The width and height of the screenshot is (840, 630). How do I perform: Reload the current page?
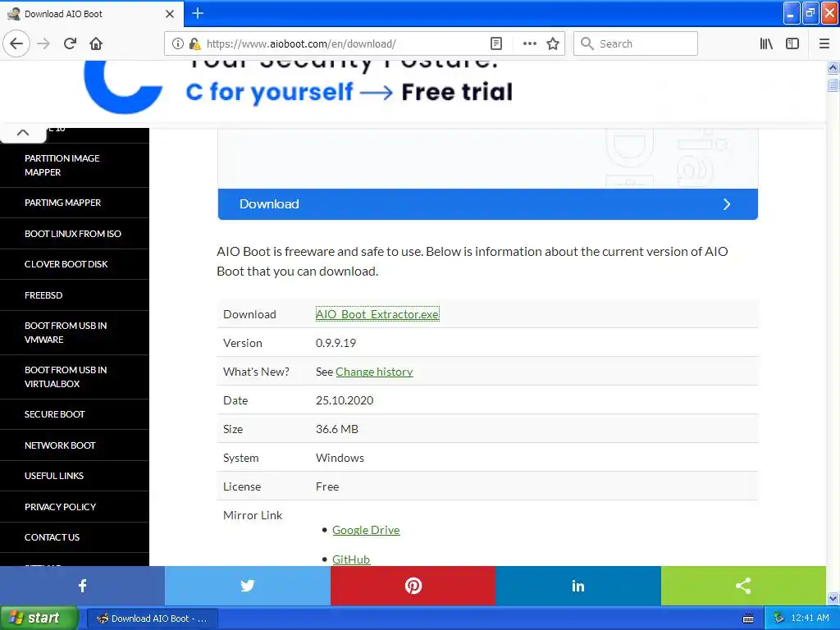70,43
